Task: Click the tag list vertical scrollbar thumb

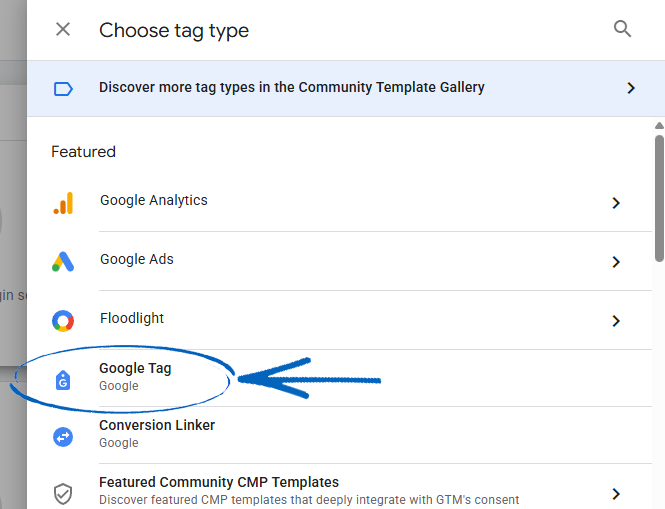Action: click(x=659, y=198)
